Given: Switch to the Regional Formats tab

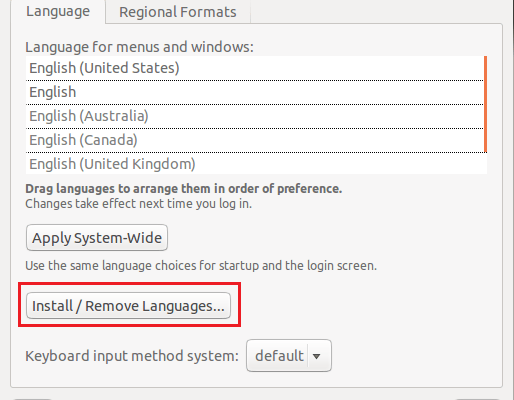Looking at the screenshot, I should tap(178, 12).
